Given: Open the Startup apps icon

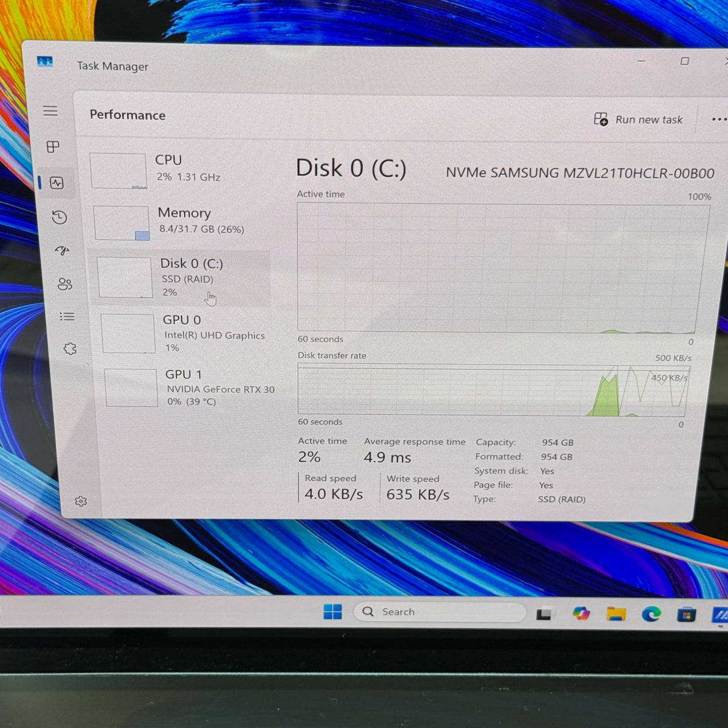Looking at the screenshot, I should coord(62,251).
